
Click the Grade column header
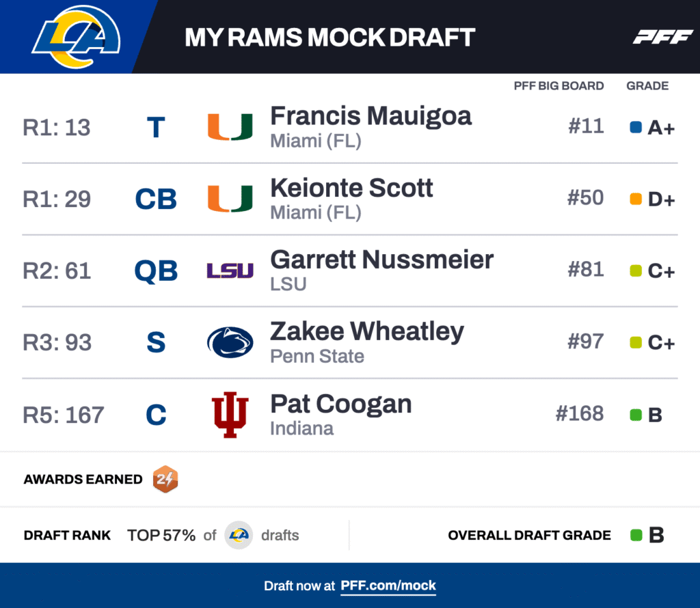coord(647,86)
